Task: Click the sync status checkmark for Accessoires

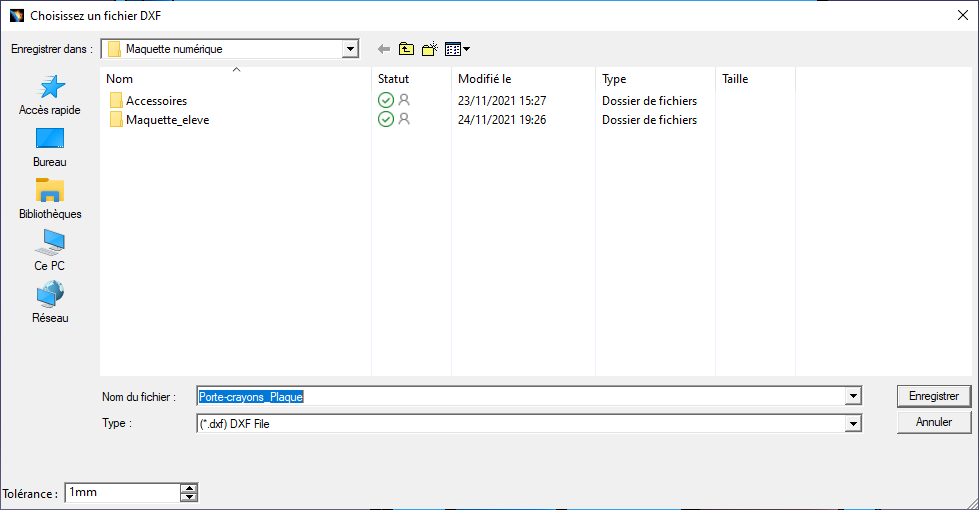Action: point(386,100)
